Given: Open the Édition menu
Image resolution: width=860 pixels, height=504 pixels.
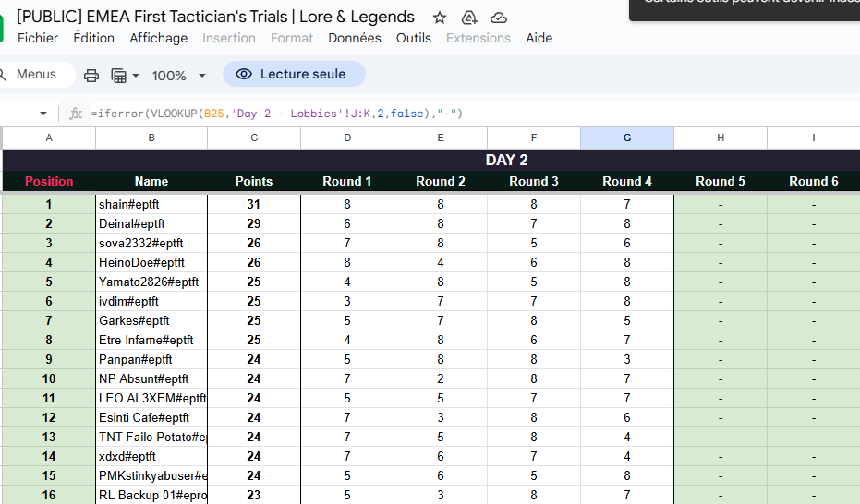Looking at the screenshot, I should click(94, 38).
